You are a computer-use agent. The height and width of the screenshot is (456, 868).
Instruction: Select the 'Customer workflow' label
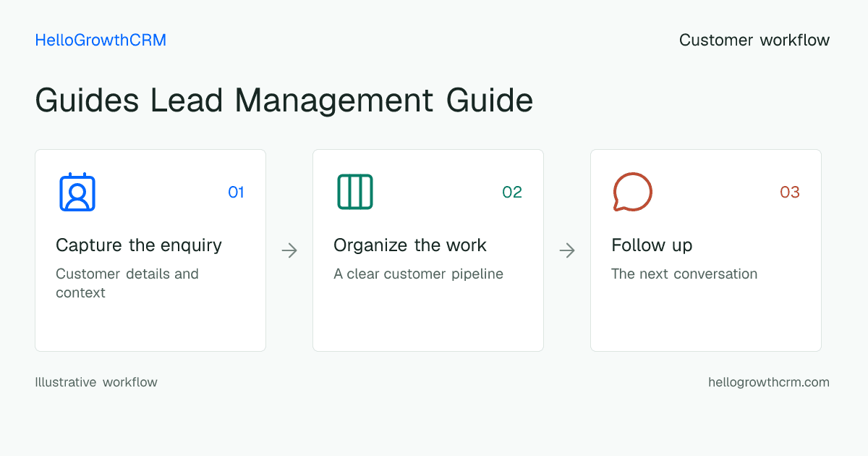pos(754,40)
